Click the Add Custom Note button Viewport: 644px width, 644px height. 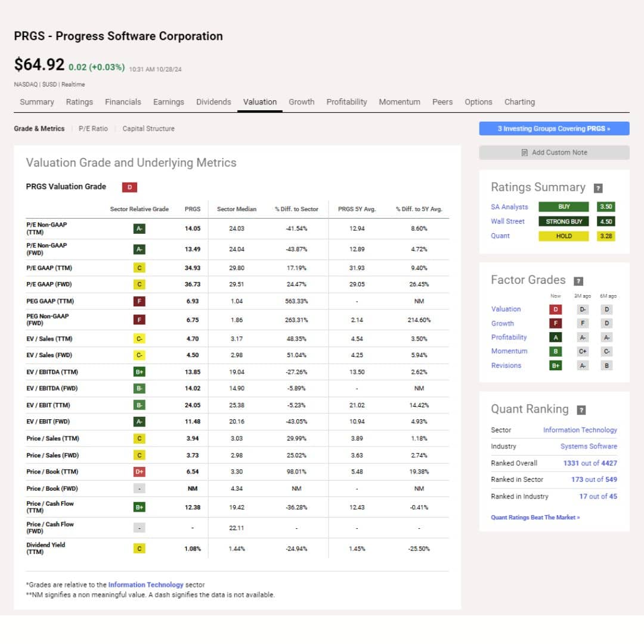554,153
